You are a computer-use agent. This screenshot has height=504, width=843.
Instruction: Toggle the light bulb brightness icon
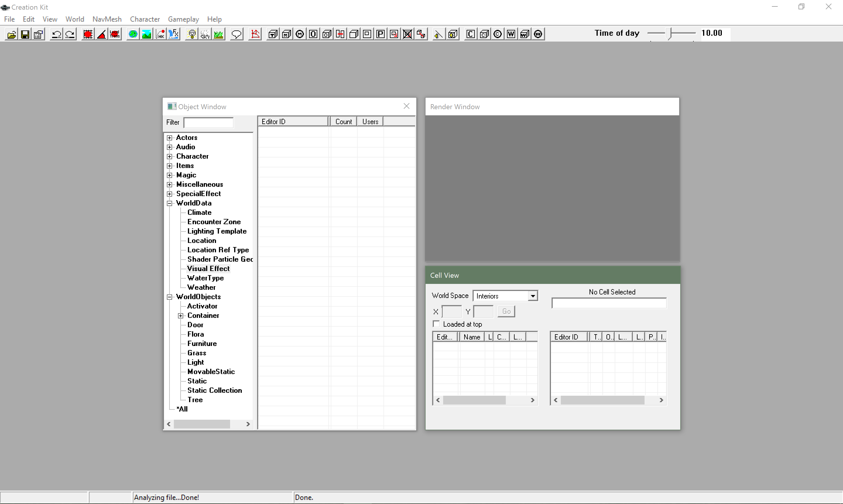[x=192, y=34]
